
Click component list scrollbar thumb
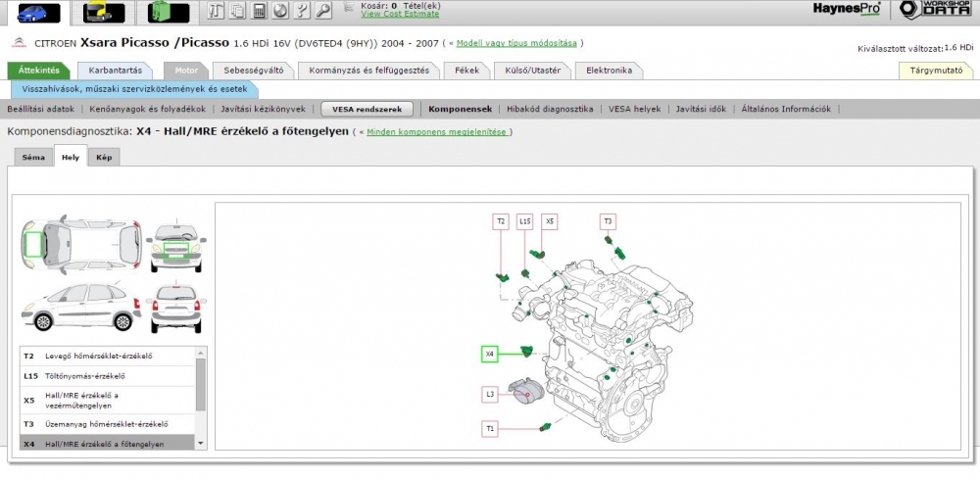[201, 384]
